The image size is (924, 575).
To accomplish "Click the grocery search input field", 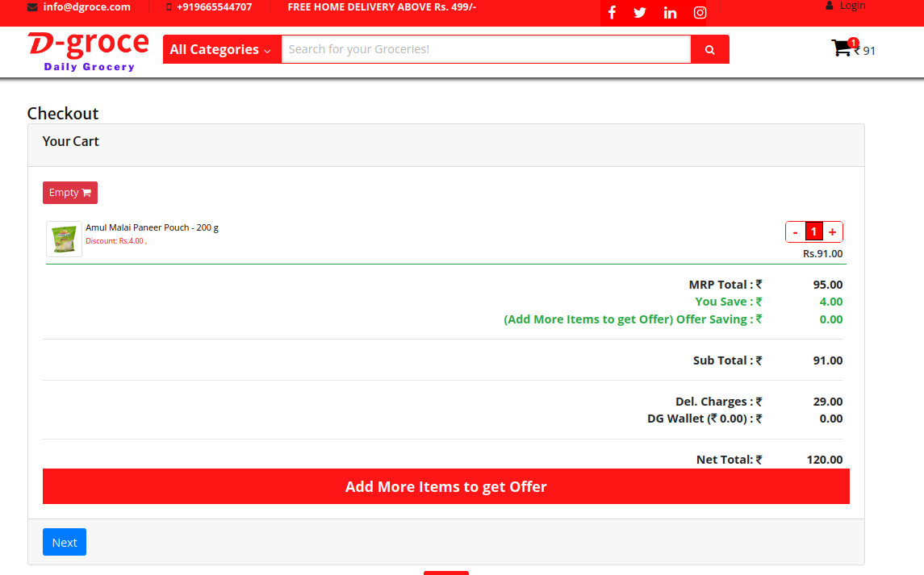I will coord(486,49).
